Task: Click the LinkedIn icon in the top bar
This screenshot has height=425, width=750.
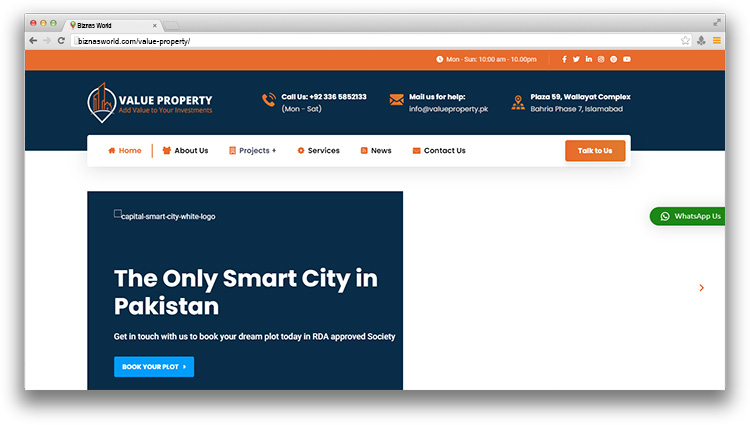Action: 589,59
